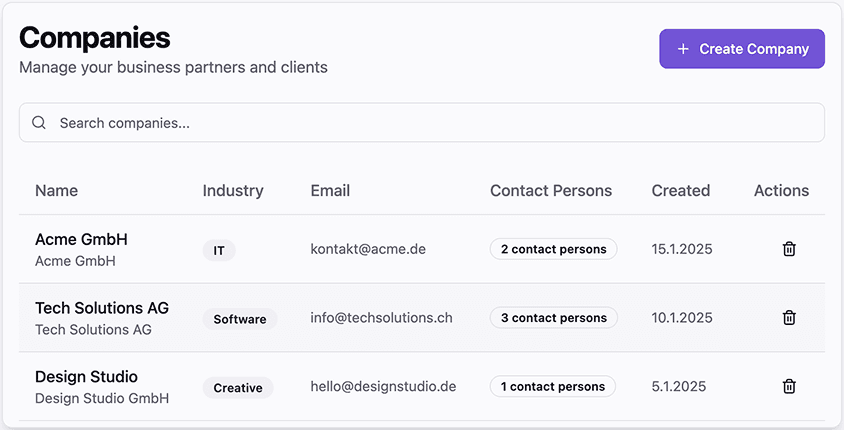Click the Contact Persons column header
Viewport: 844px width, 430px height.
pyautogui.click(x=551, y=190)
